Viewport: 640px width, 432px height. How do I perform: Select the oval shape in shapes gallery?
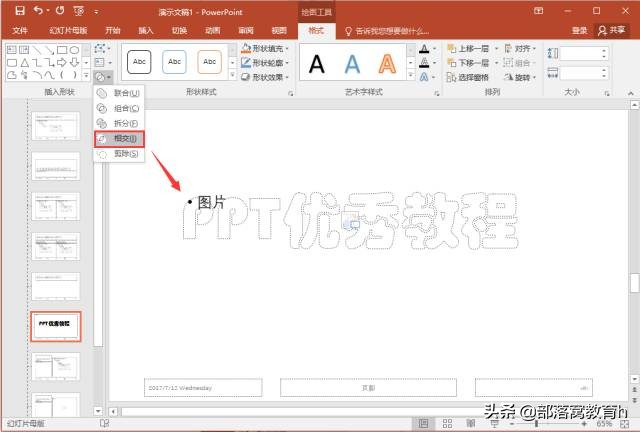point(74,50)
